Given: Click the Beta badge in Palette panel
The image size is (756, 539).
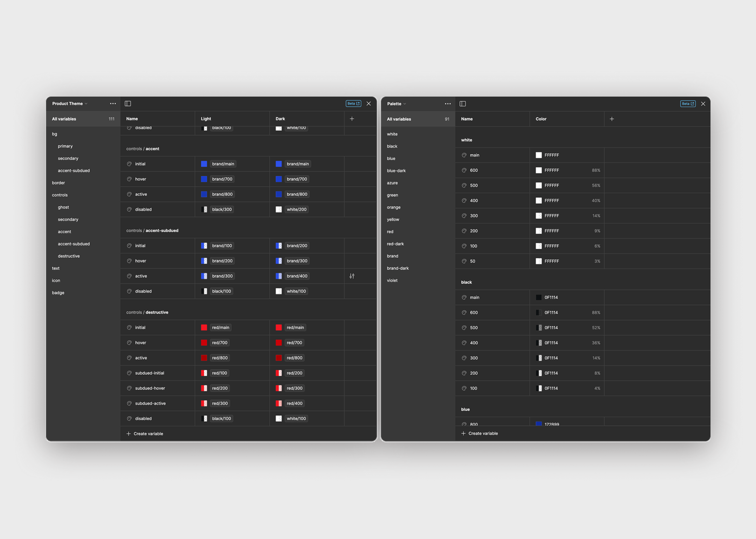Looking at the screenshot, I should (x=687, y=104).
